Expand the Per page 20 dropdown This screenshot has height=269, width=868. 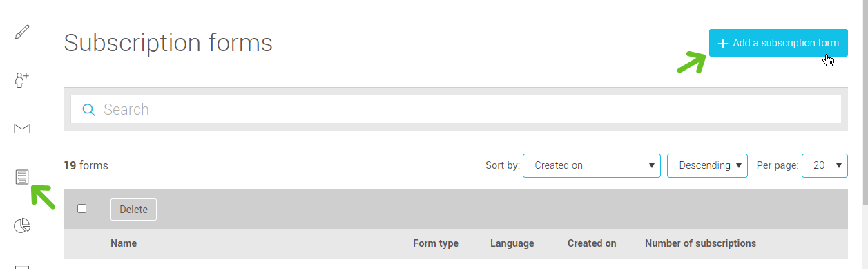tap(824, 165)
